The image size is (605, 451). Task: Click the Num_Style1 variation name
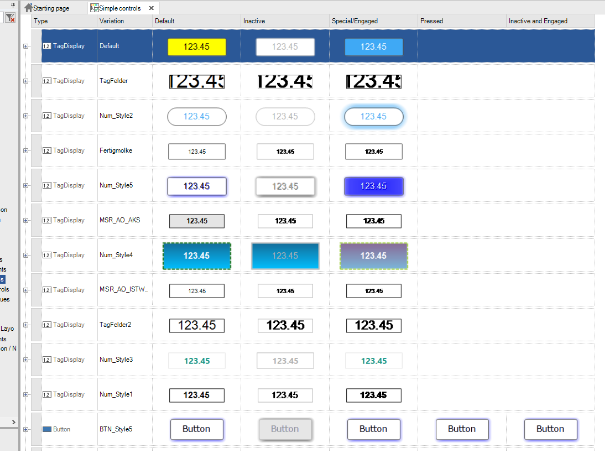[x=116, y=394]
